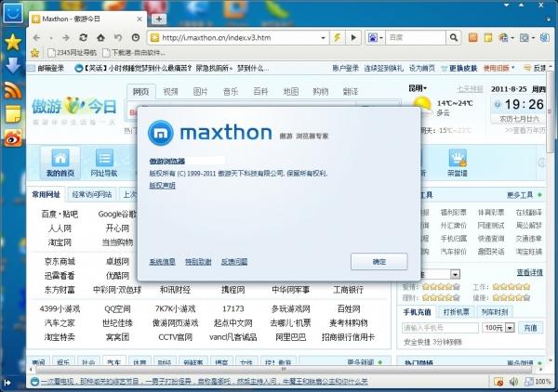Open the yellow notes icon in sidebar
558x392 pixels.
[13, 113]
